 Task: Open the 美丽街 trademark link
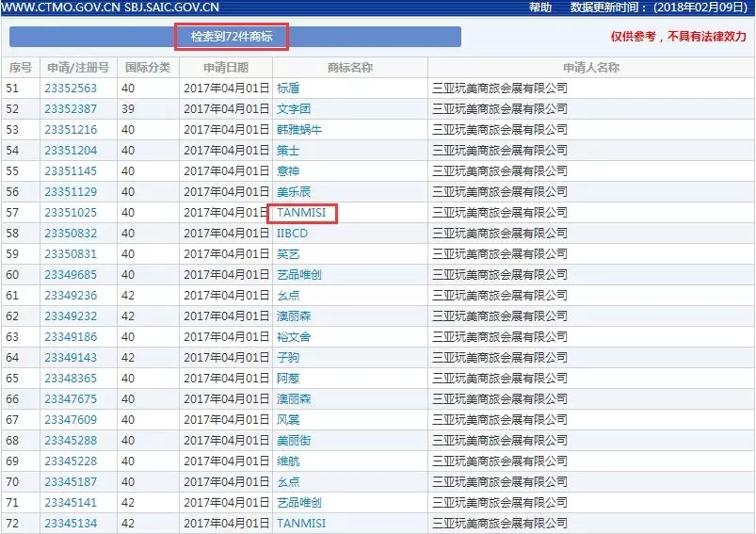pos(294,441)
